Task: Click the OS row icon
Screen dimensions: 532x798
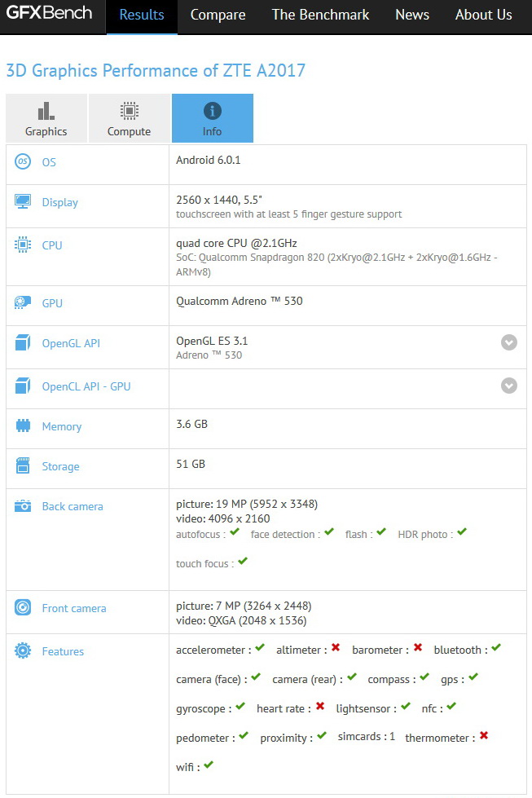Action: point(23,162)
